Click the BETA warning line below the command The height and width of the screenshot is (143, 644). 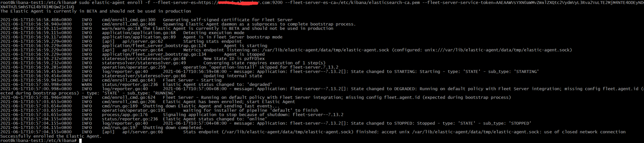coord(96,11)
